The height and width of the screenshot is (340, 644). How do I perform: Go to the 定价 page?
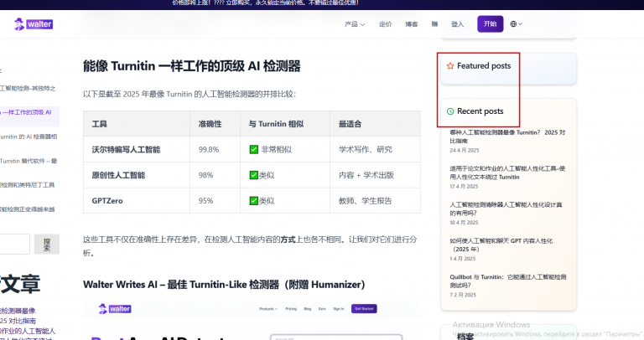coord(385,24)
